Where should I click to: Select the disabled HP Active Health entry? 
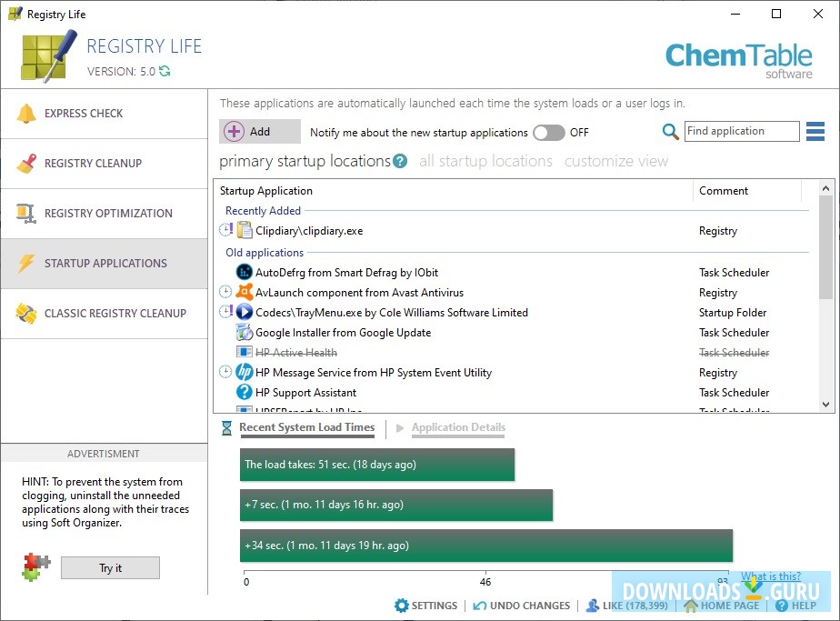[x=296, y=353]
